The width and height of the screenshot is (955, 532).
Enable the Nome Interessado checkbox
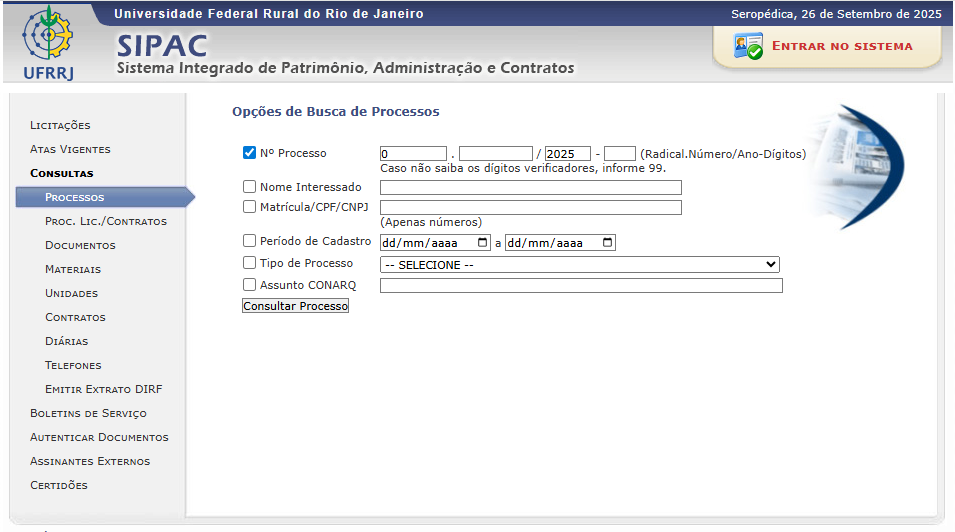250,187
